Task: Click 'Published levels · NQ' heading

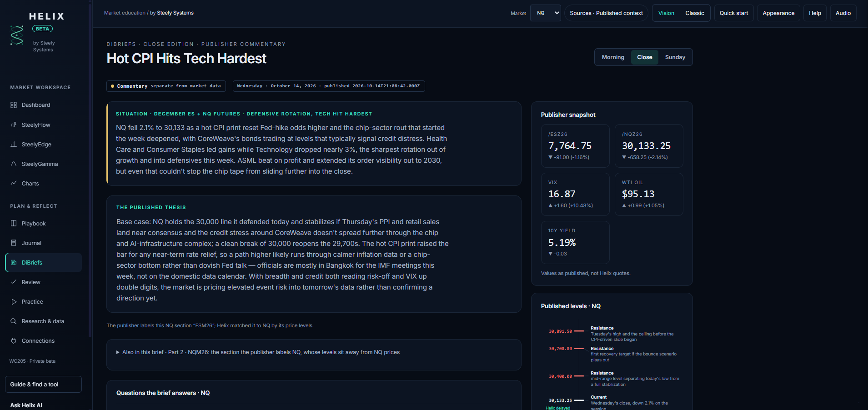Action: (571, 306)
